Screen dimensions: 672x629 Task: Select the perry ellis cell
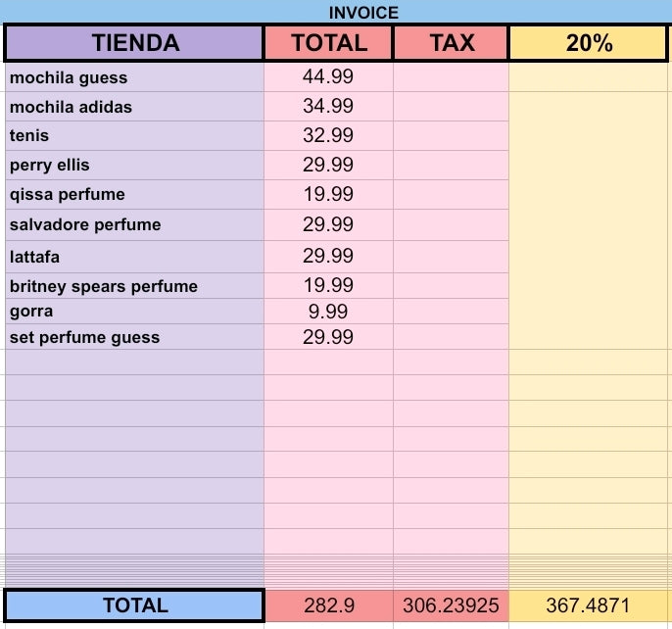pyautogui.click(x=134, y=165)
